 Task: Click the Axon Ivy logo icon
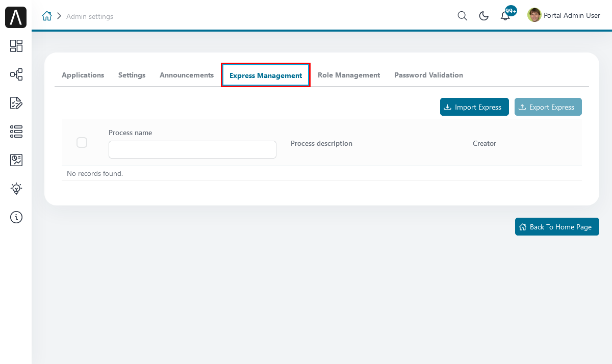(x=16, y=17)
